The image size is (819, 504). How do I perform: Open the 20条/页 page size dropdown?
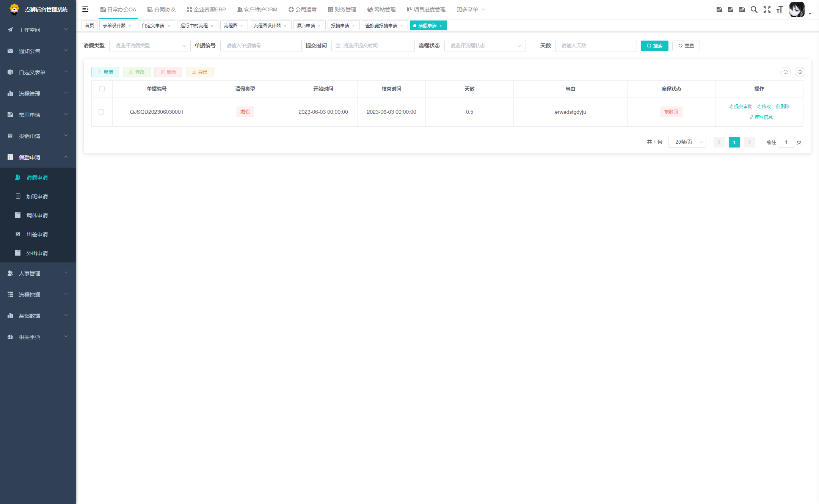(x=687, y=142)
